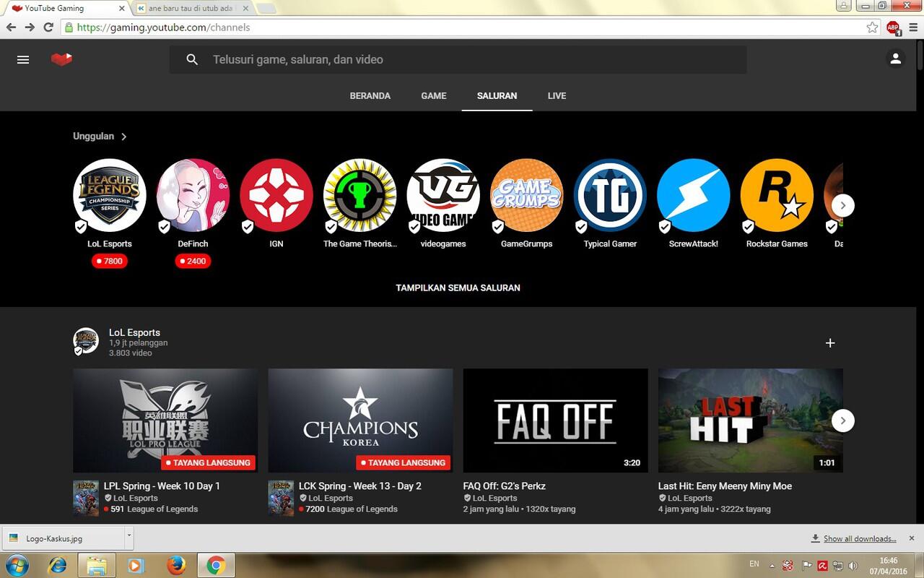This screenshot has height=578, width=924.
Task: Close the downloads bar
Action: 912,538
